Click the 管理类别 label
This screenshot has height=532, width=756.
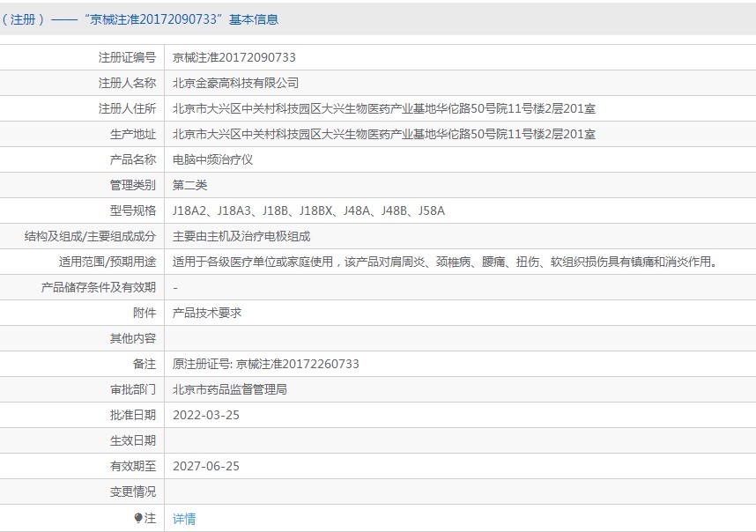(x=133, y=185)
